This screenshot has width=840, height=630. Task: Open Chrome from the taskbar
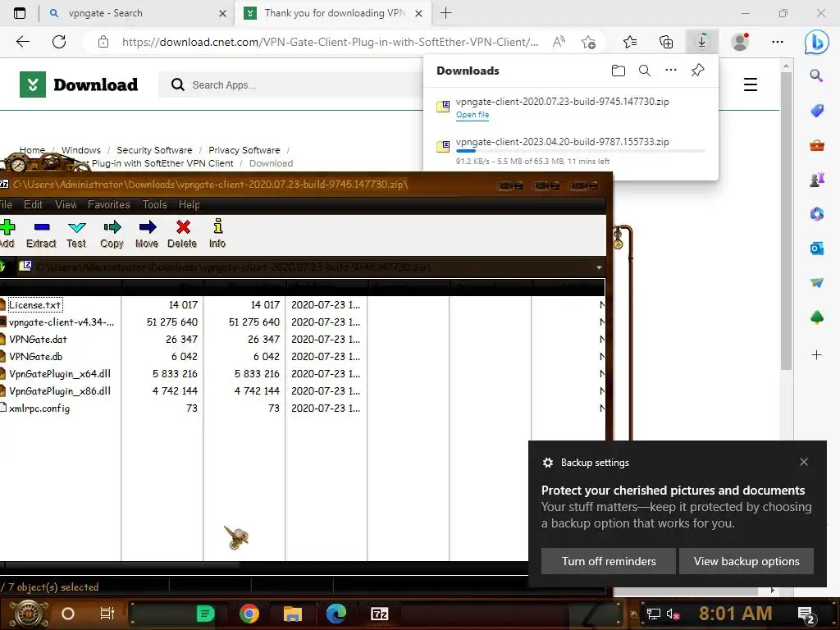[x=249, y=614]
